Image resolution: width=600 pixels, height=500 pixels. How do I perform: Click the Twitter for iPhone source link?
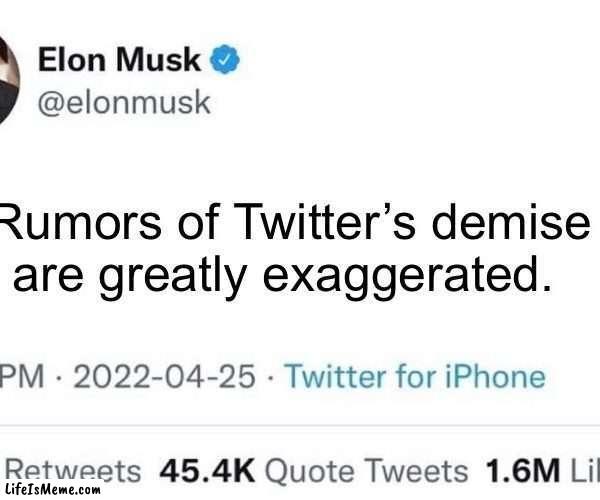point(415,377)
